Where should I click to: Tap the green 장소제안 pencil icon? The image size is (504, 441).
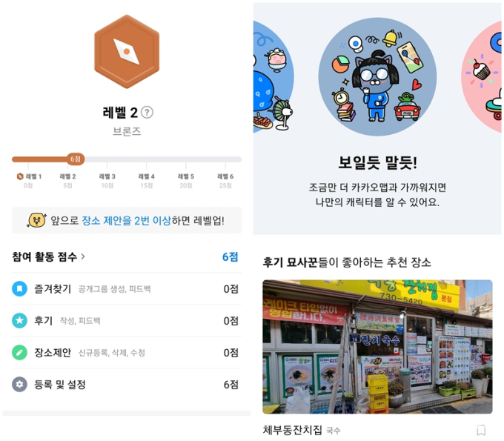coord(19,352)
